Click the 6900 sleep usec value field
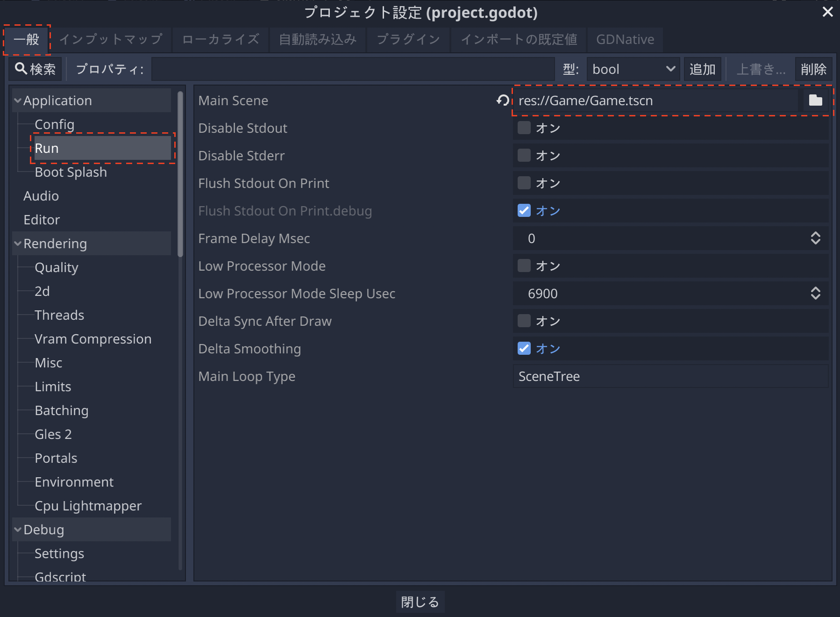 pos(661,293)
